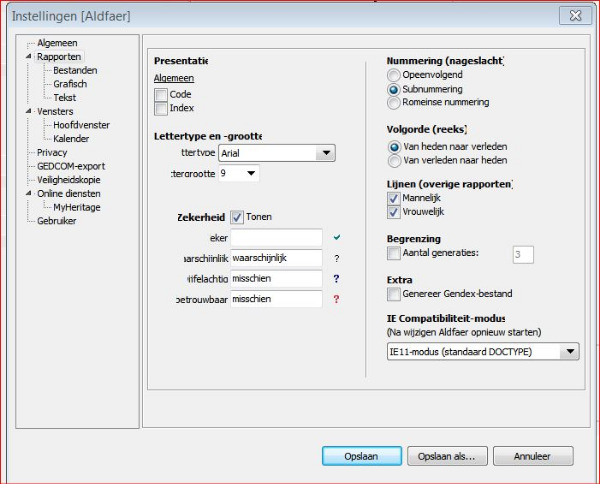Select Opeenvolgend numbering option
600x484 pixels.
pos(394,75)
